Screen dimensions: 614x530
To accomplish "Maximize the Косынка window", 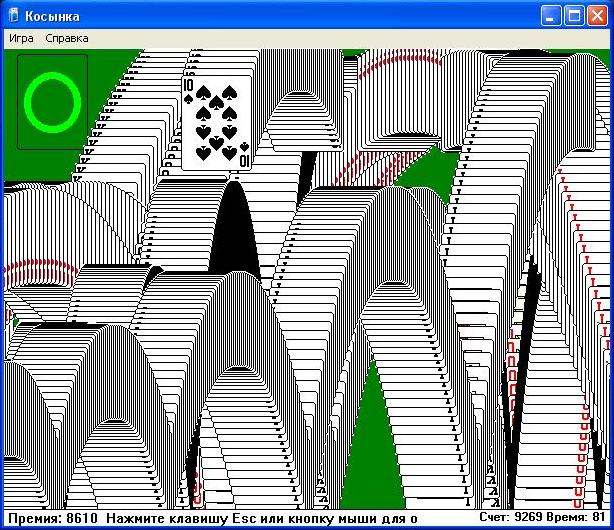I will click(x=574, y=16).
